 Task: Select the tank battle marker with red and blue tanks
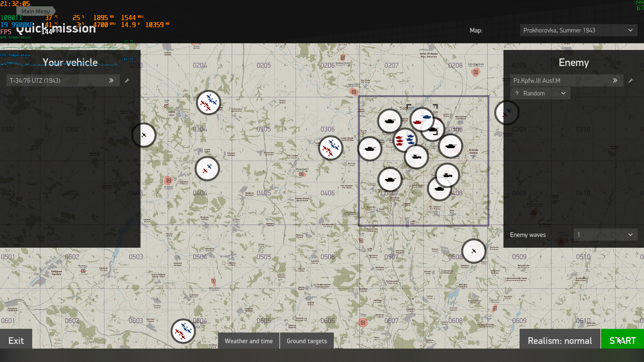point(405,140)
